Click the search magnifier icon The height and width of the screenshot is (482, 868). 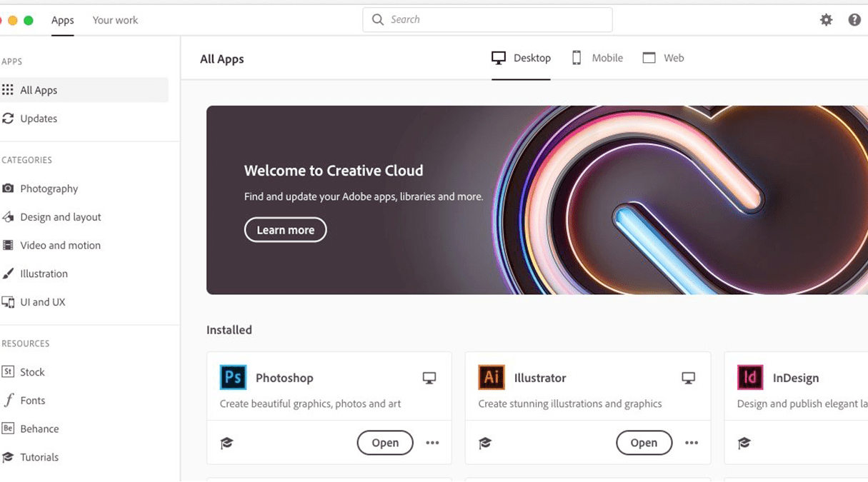(x=378, y=20)
